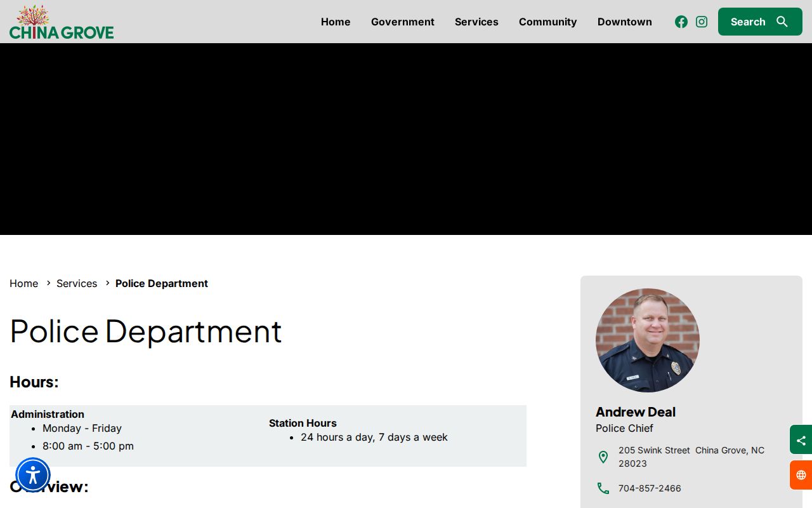
Task: Open the China Grove logo homepage link
Action: (x=62, y=22)
